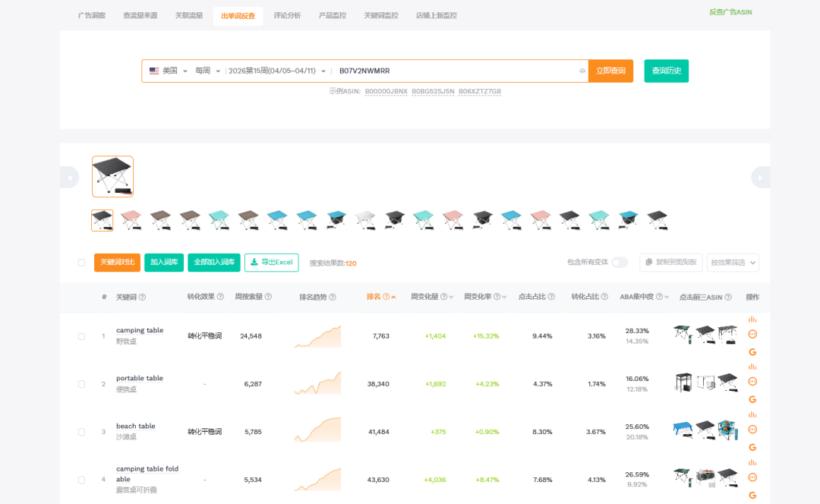Expand the 按效果筛选 filter dropdown
Screen dimensions: 820x504
coord(732,263)
